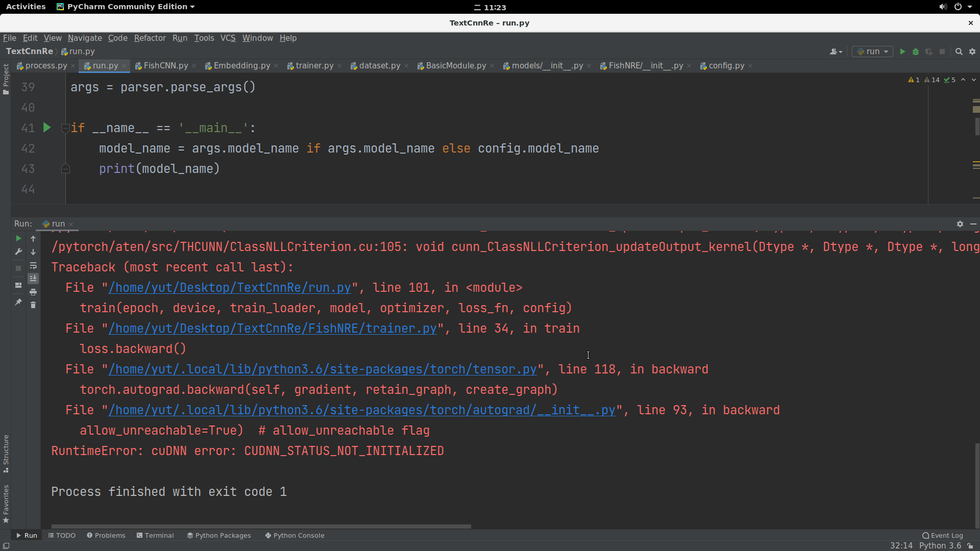
Task: Toggle scroll to end in console
Action: [x=33, y=279]
